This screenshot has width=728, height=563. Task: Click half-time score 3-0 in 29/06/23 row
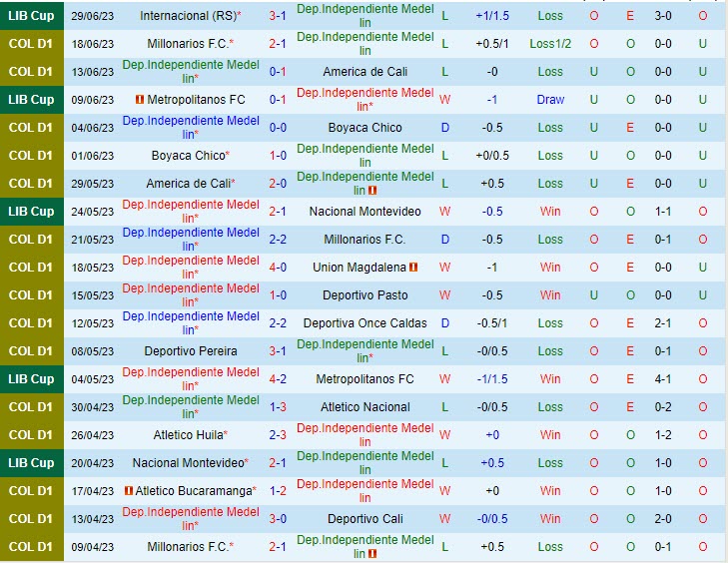pyautogui.click(x=663, y=16)
